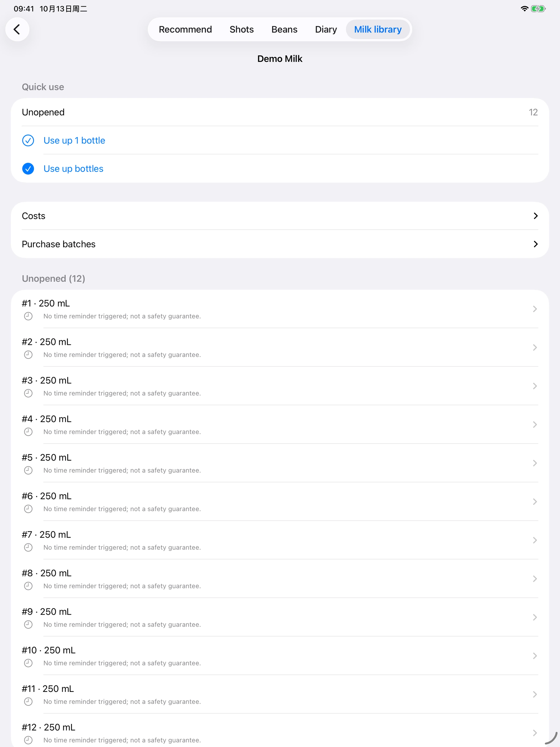Select the '#7 · 250 mL' title
This screenshot has width=560, height=747.
pos(46,534)
